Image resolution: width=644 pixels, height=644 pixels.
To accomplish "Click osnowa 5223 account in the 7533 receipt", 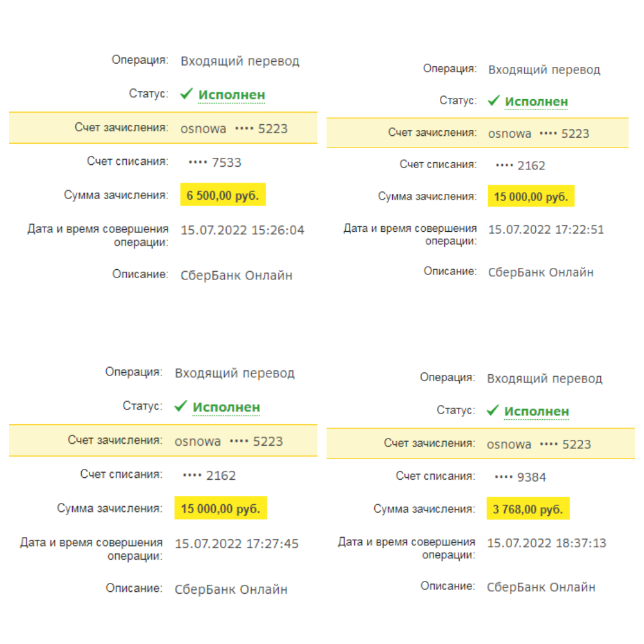I will (234, 129).
